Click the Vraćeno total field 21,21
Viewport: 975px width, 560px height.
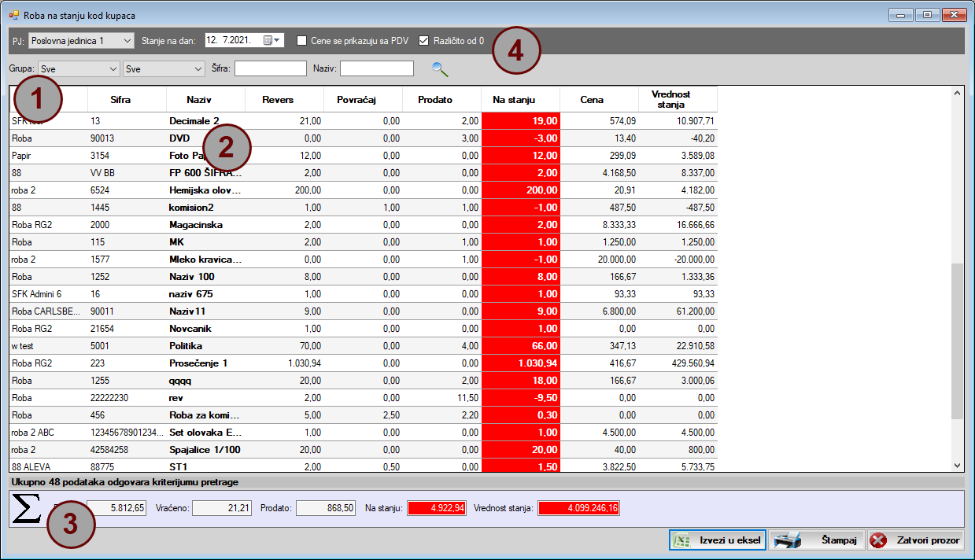(222, 508)
